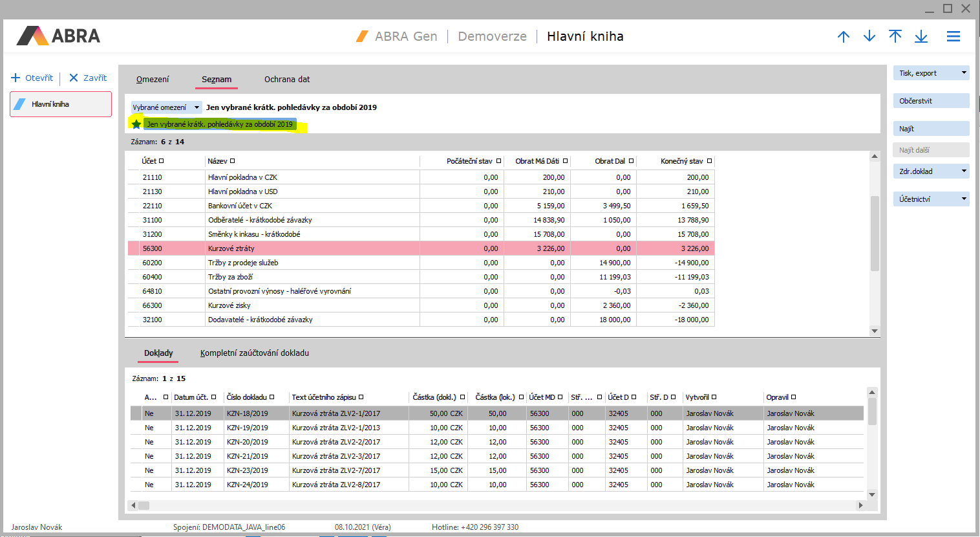Click the down arrow navigation icon
Image resolution: width=980 pixels, height=537 pixels.
tap(869, 36)
